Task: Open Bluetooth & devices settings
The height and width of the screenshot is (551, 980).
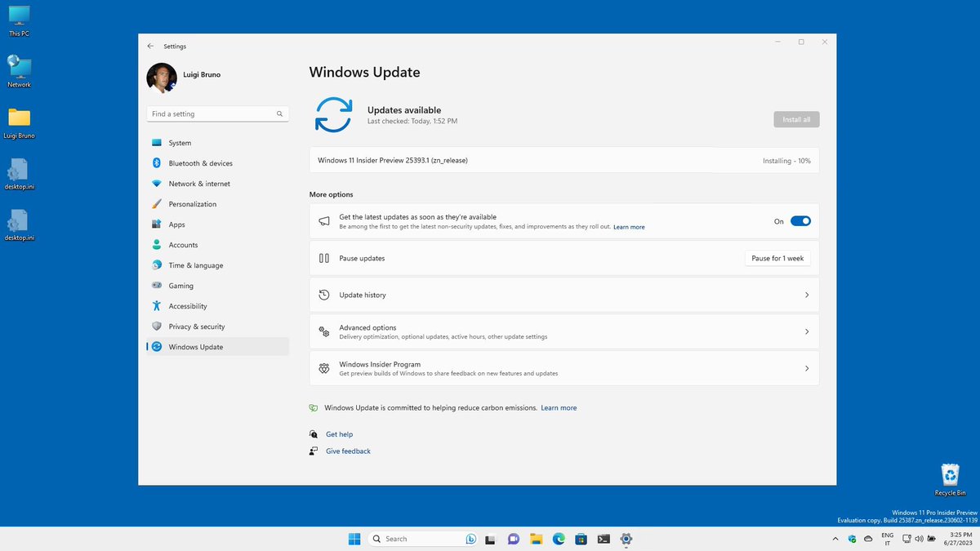Action: coord(217,163)
